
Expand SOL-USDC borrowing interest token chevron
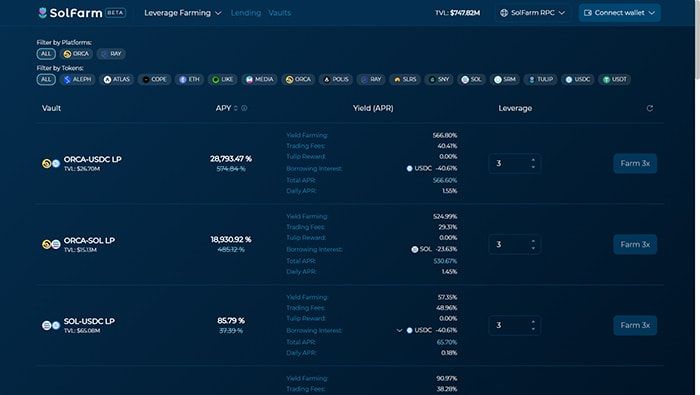click(399, 331)
